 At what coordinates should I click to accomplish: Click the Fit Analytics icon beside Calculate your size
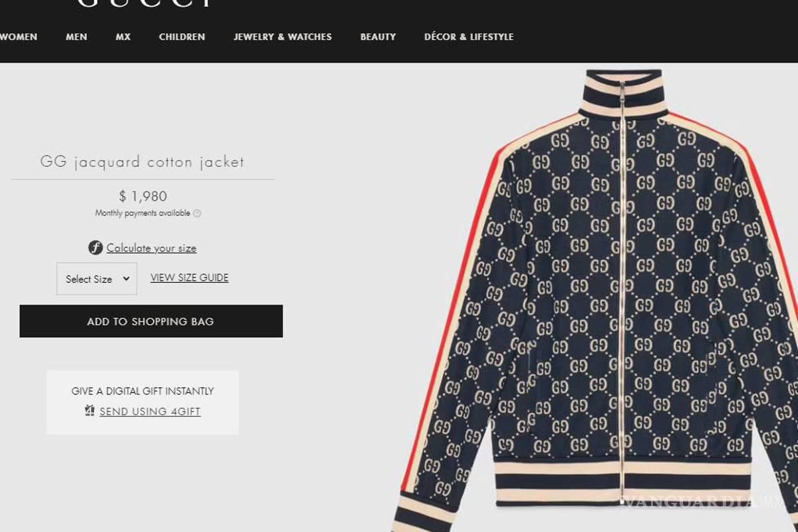95,247
